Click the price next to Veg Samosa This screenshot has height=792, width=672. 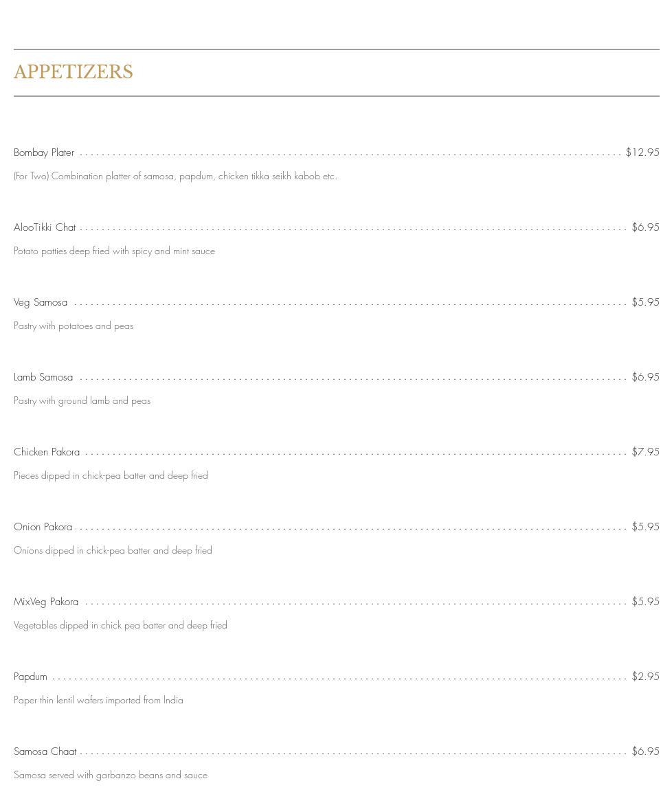point(645,302)
